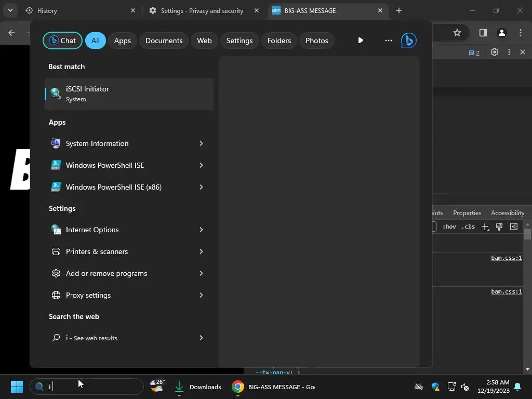Filter search results by Apps
532x399 pixels.
[x=123, y=41]
